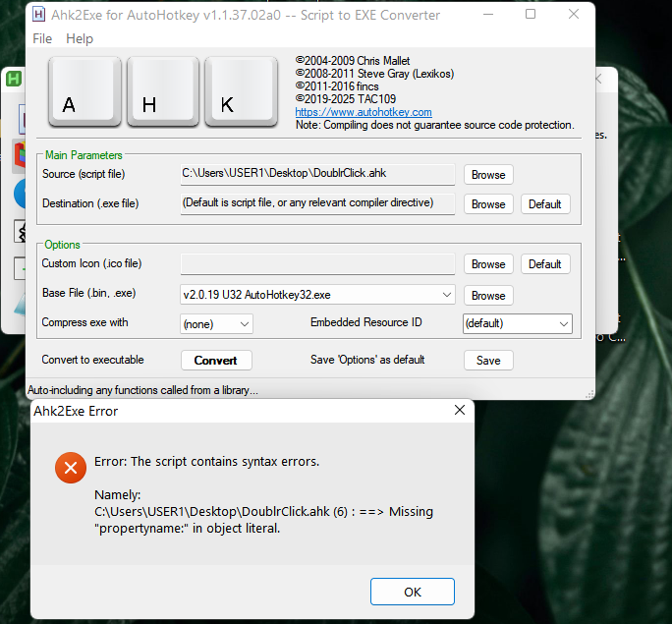Reset Destination with its Default button
672x624 pixels.
[x=545, y=204]
